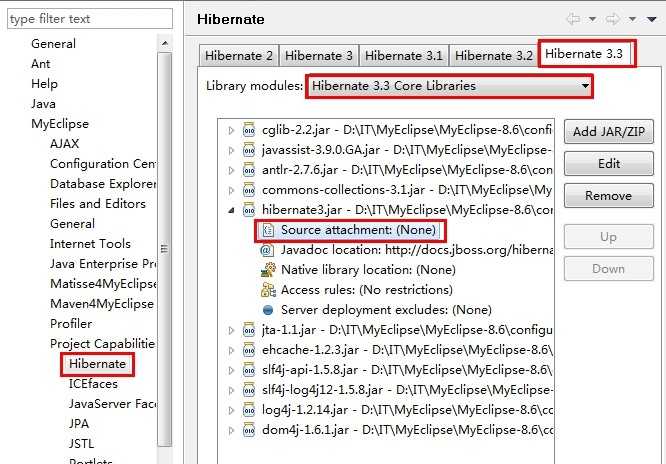This screenshot has height=464, width=666.
Task: Expand the slf4j-log4j12-1.5.8.jar entry
Action: (x=231, y=390)
